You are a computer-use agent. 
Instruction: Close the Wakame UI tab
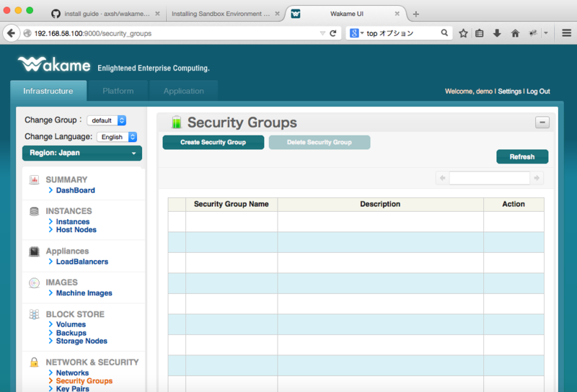397,14
